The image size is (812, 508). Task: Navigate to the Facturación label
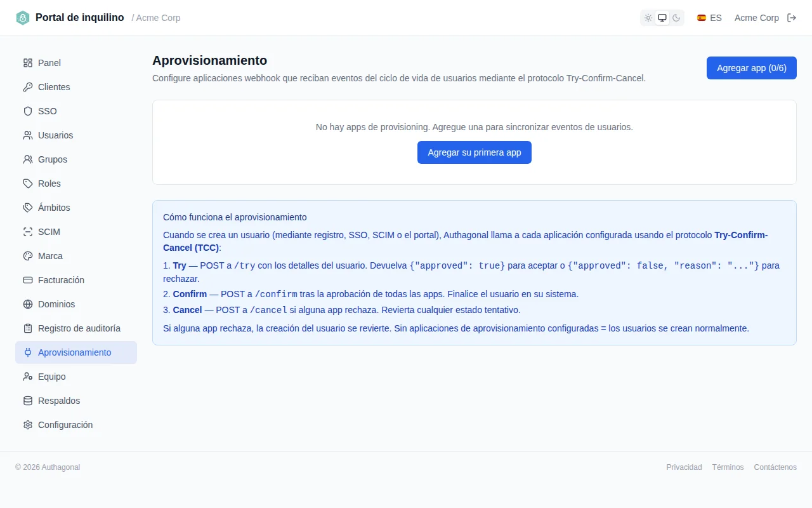(61, 280)
